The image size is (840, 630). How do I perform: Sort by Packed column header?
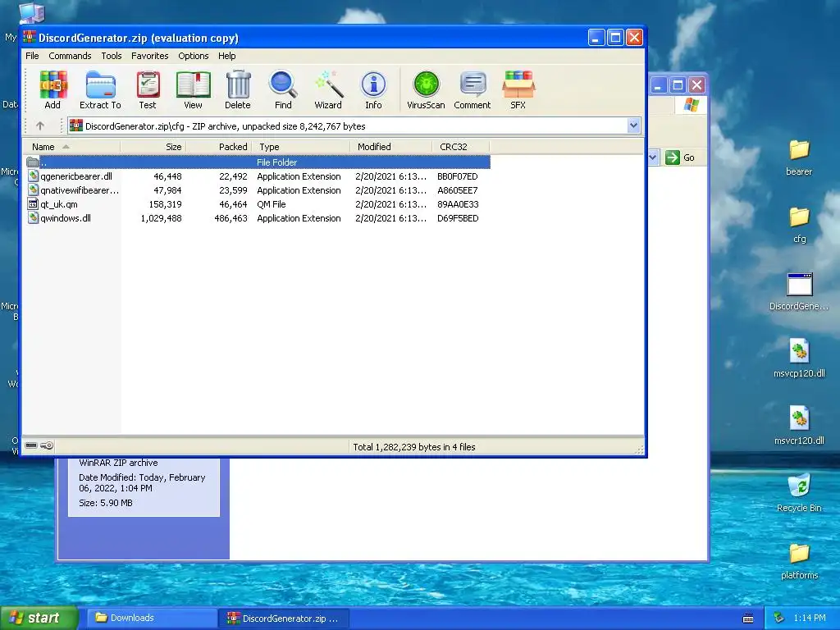(218, 147)
